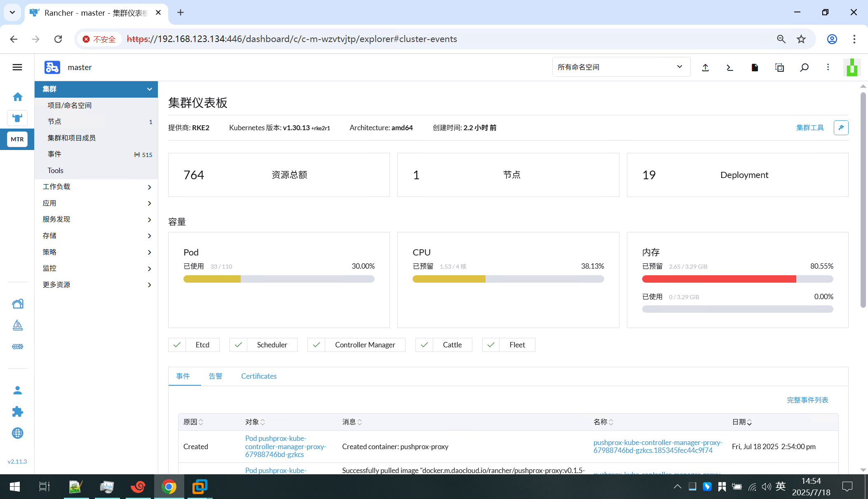Click the Download KubeConfig file icon

755,68
